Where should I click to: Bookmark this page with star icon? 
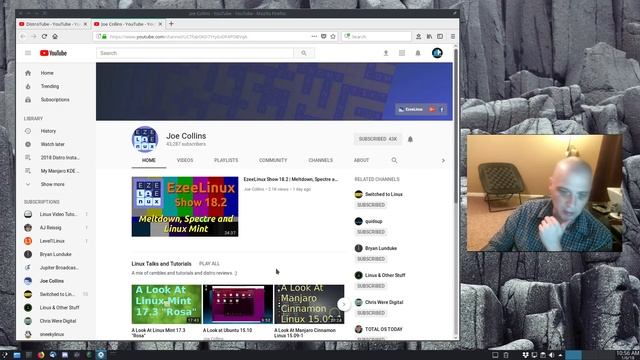(x=333, y=36)
